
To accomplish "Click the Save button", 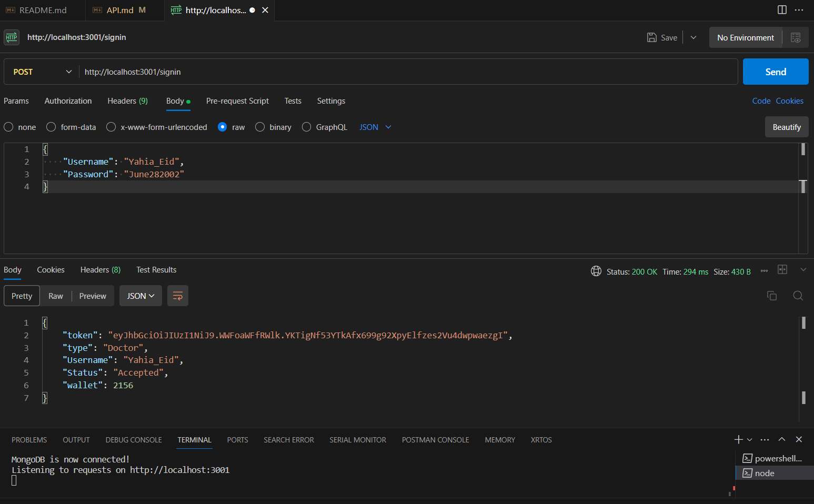I will (x=662, y=37).
